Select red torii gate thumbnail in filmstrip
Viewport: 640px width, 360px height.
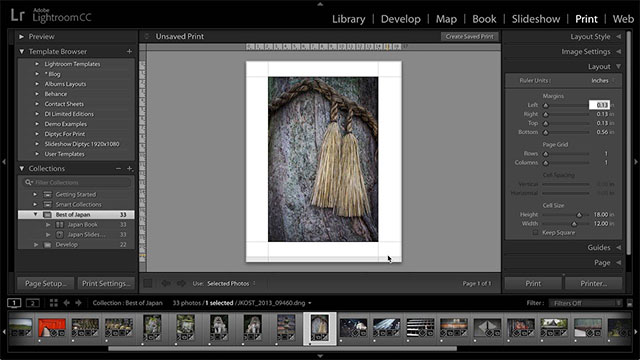tap(52, 328)
